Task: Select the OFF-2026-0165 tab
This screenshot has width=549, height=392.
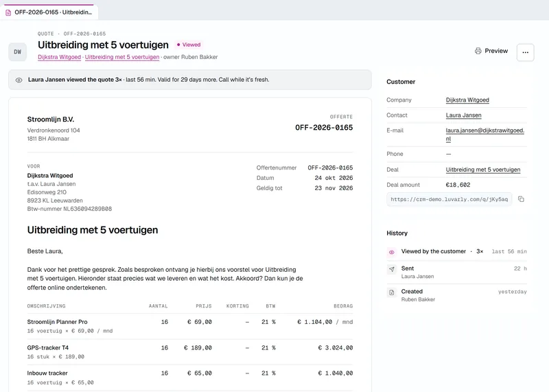Action: [49, 12]
